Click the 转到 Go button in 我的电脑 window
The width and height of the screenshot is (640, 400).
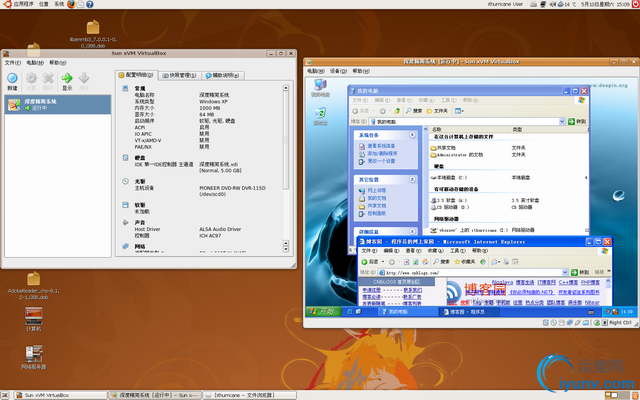click(577, 122)
